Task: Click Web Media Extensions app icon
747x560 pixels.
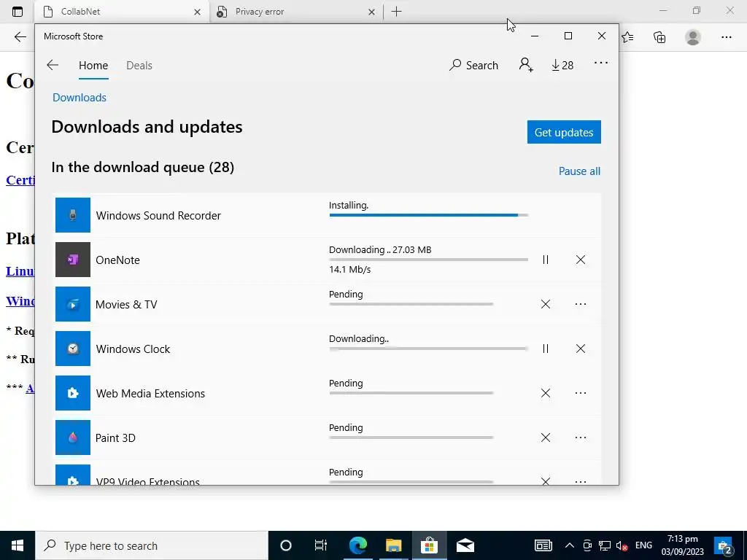Action: (x=73, y=393)
